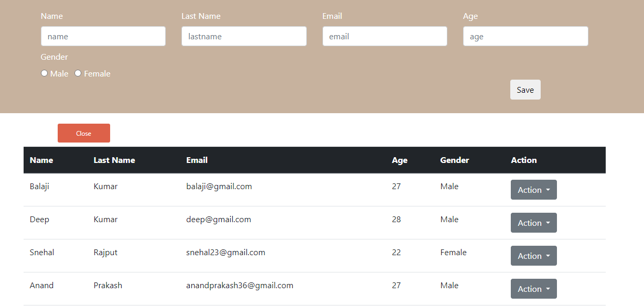Click email 'deep@gmail.com'
Viewport: 644px width, 306px height.
(219, 220)
